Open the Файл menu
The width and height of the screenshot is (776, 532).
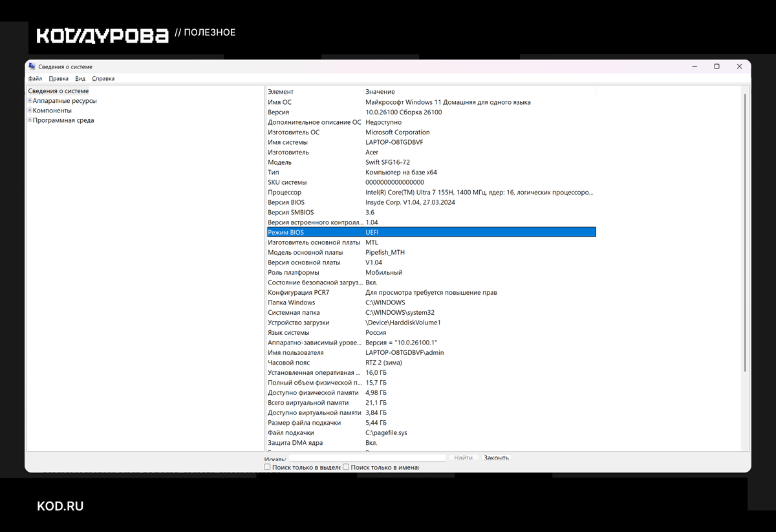tap(35, 78)
